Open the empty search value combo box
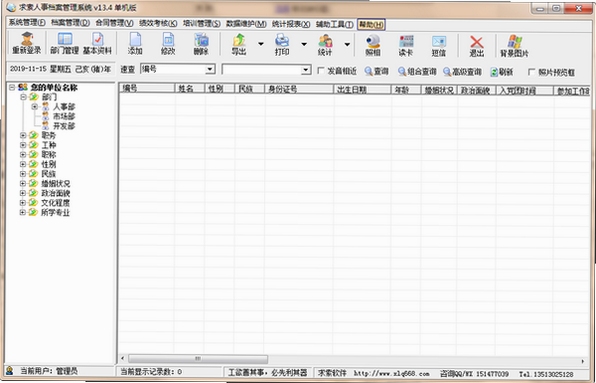This screenshot has height=383, width=596. pyautogui.click(x=306, y=70)
